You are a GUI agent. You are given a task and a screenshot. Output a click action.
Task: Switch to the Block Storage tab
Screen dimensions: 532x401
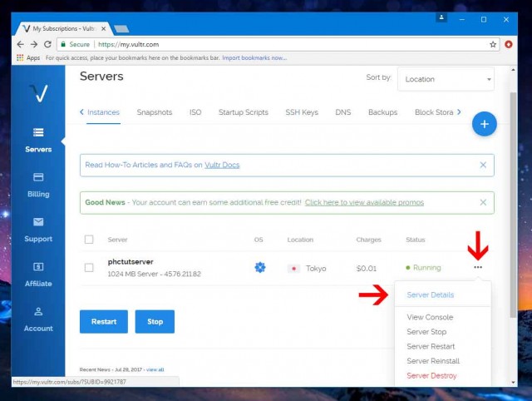[434, 112]
